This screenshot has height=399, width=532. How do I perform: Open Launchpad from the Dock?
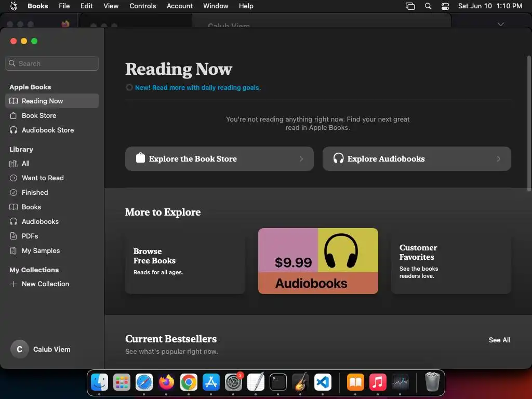point(122,382)
